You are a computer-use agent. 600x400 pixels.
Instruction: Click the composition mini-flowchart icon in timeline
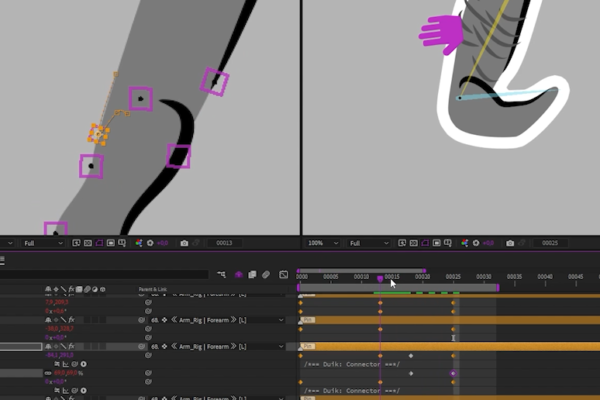(x=222, y=274)
